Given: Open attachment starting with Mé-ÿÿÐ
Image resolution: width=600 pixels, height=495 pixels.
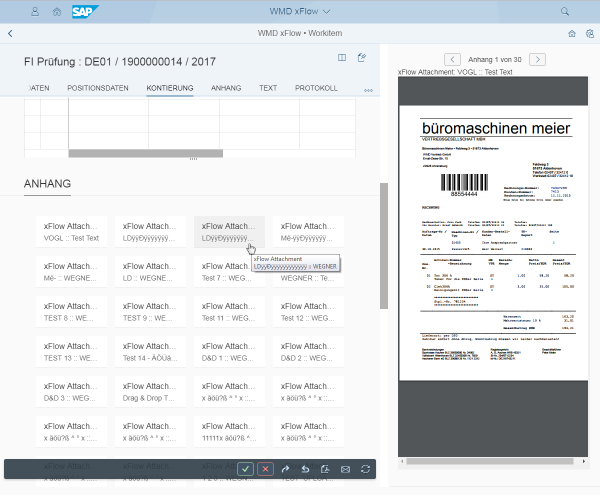Looking at the screenshot, I should [x=308, y=232].
